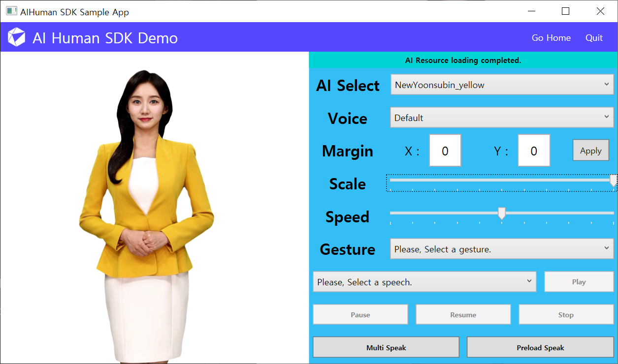618x364 pixels.
Task: Open the Gesture selection dropdown
Action: click(x=502, y=249)
